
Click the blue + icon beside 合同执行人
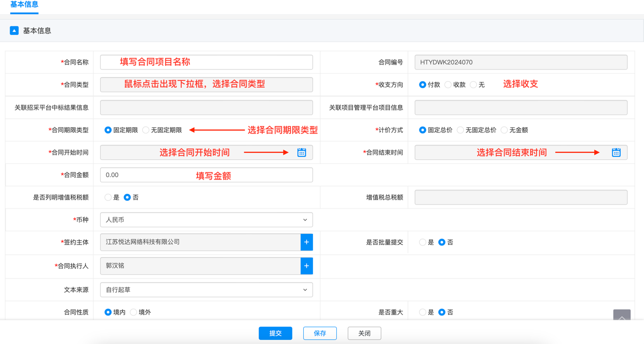(x=307, y=264)
